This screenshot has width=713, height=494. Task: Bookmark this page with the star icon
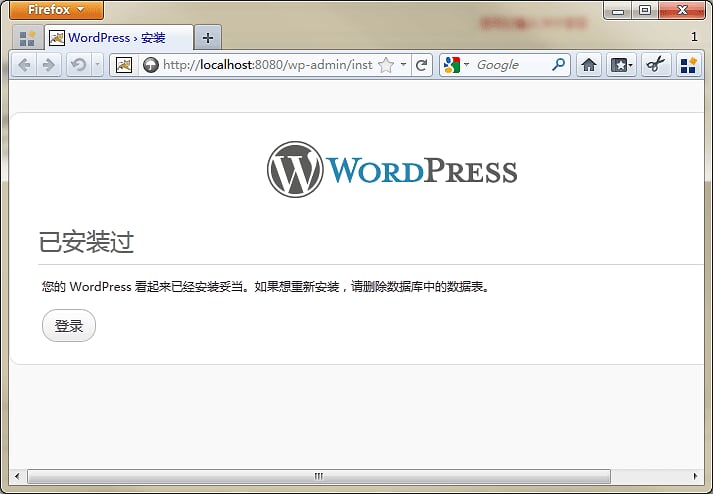click(386, 65)
